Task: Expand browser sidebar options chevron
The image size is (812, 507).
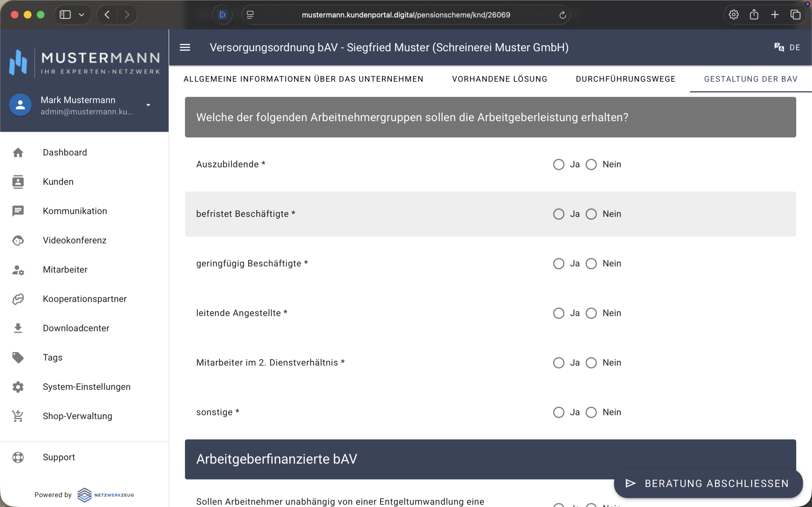Action: 82,15
